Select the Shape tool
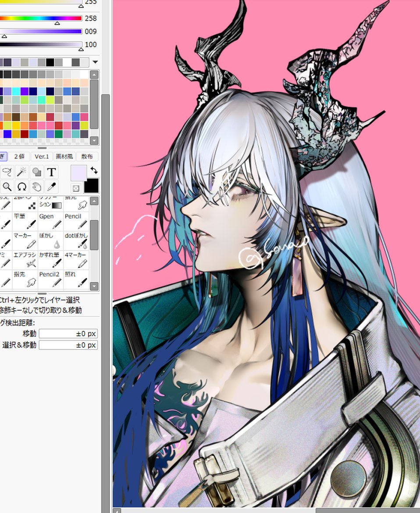 pyautogui.click(x=36, y=172)
